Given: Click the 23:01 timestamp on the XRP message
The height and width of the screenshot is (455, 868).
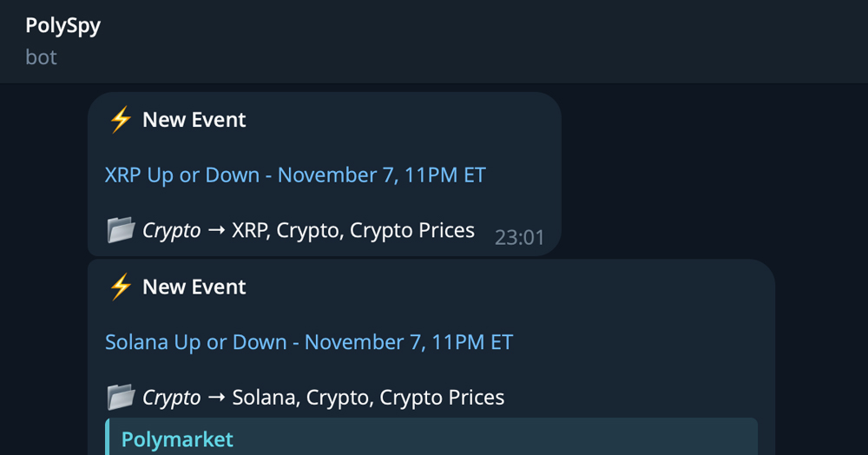Looking at the screenshot, I should 519,237.
